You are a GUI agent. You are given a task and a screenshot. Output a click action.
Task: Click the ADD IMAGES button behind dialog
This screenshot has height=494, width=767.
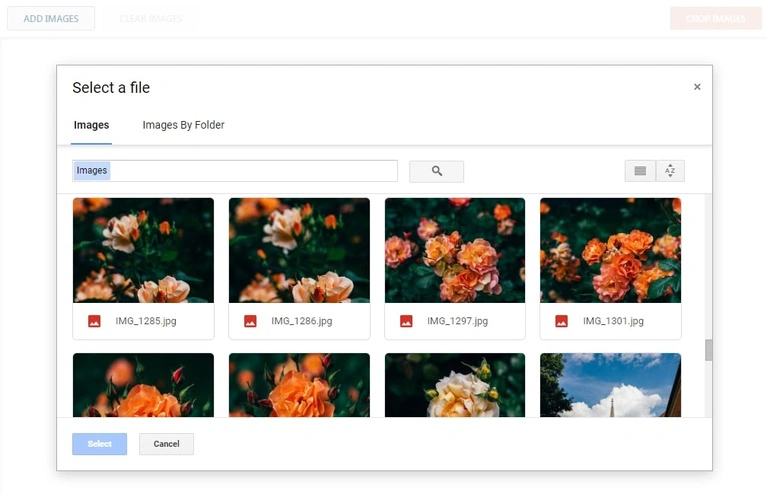pyautogui.click(x=51, y=19)
